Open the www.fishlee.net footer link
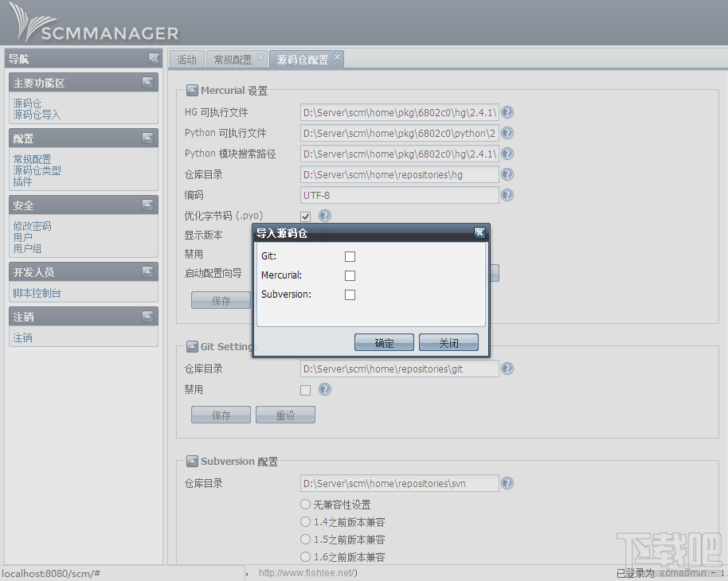 point(307,573)
